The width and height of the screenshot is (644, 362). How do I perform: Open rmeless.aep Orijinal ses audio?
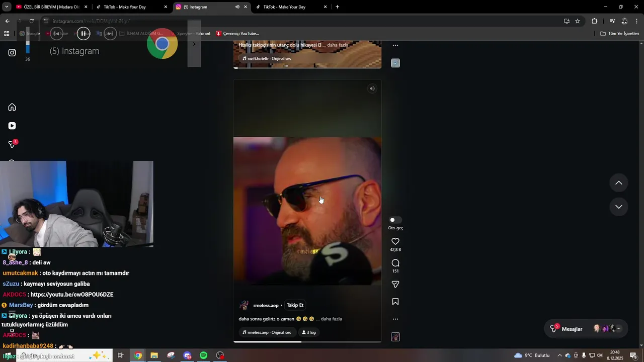(x=267, y=332)
